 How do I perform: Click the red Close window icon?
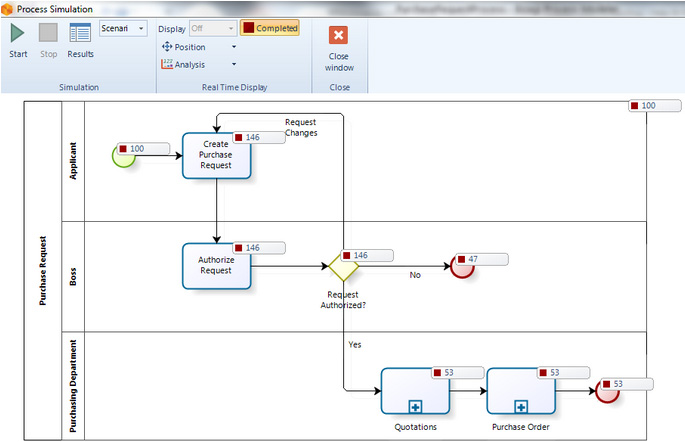coord(339,35)
